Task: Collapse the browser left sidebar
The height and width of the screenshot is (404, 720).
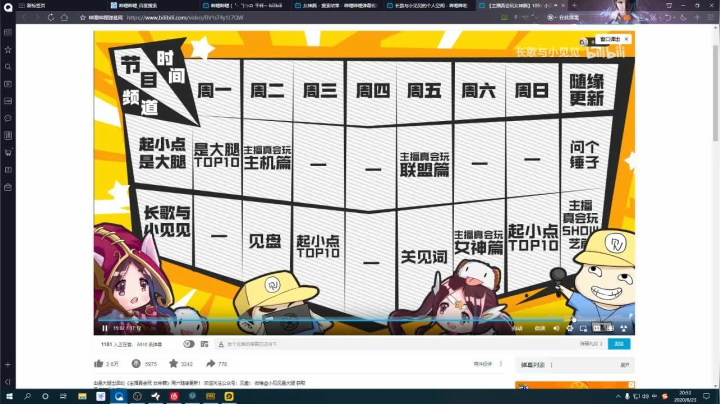Action: (8, 382)
